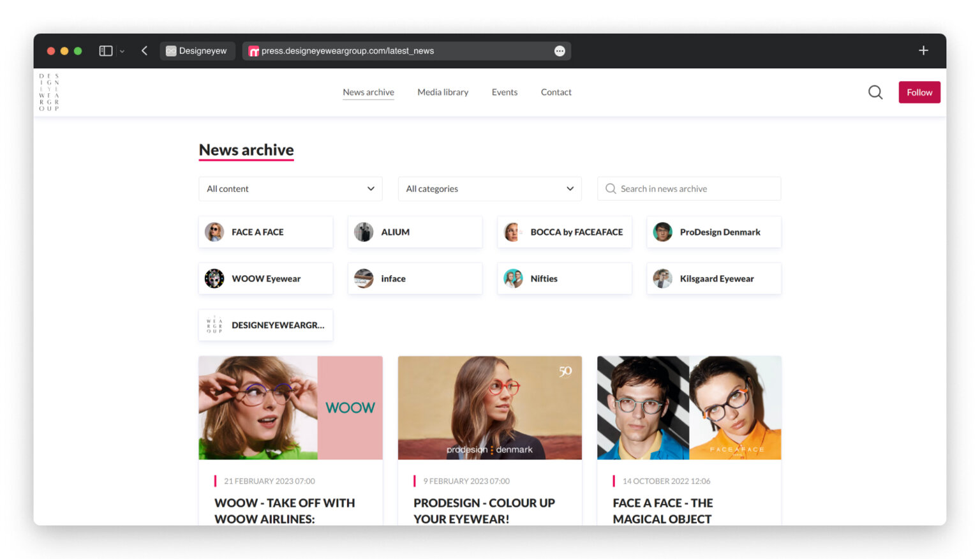Select the Kilsgaard Eyewear logo icon
980x559 pixels.
coord(662,278)
